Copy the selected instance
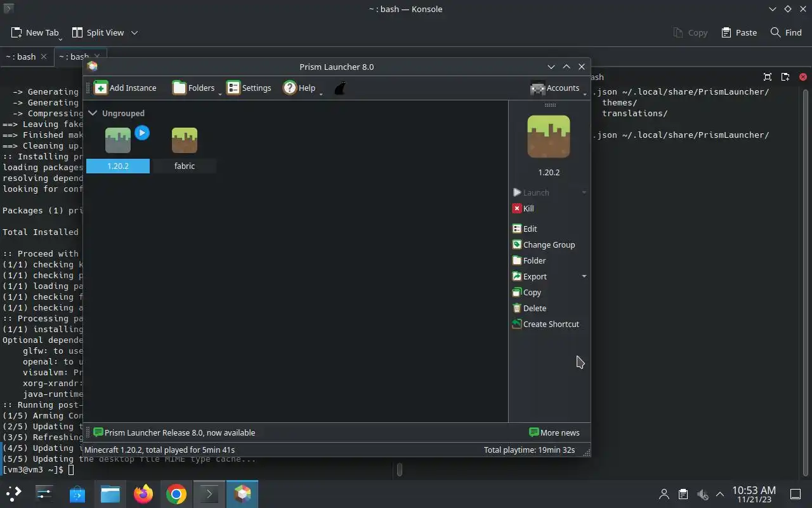Image resolution: width=812 pixels, height=508 pixels. [x=527, y=292]
